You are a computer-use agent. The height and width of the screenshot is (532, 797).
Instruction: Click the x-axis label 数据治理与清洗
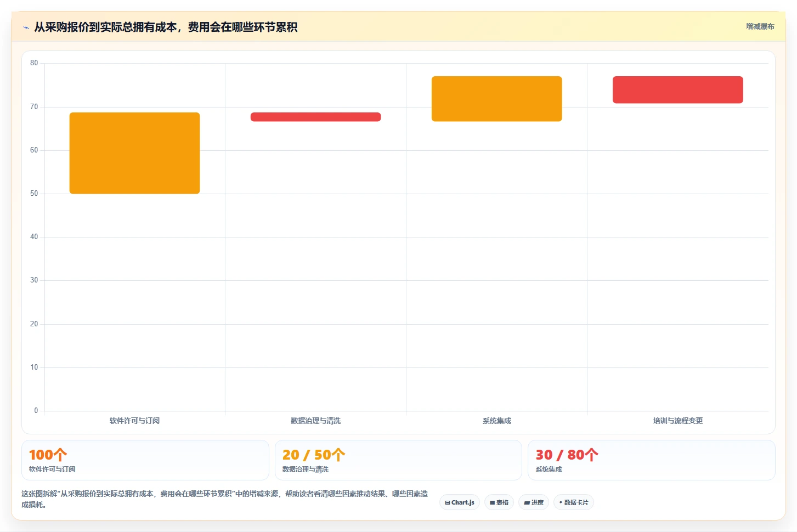pyautogui.click(x=315, y=421)
